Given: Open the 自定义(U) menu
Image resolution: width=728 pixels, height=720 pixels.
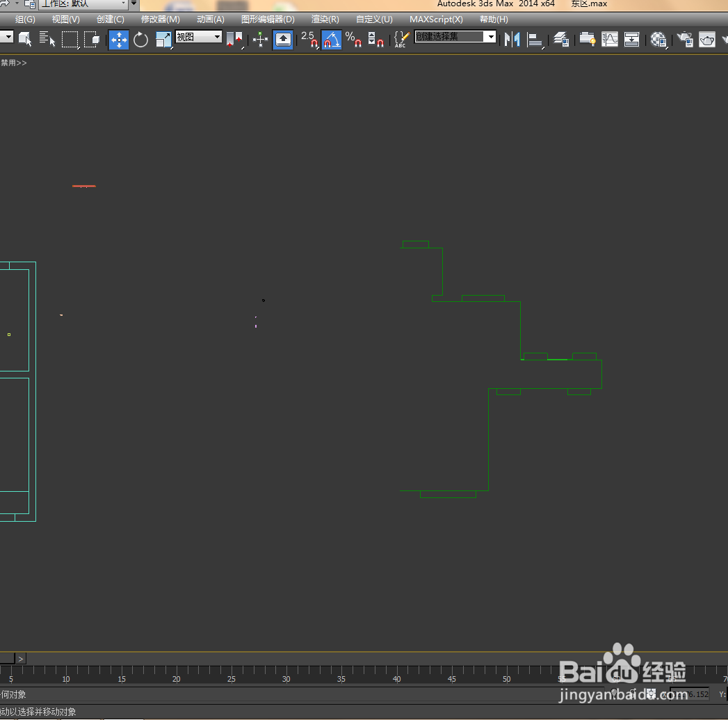Looking at the screenshot, I should tap(374, 19).
